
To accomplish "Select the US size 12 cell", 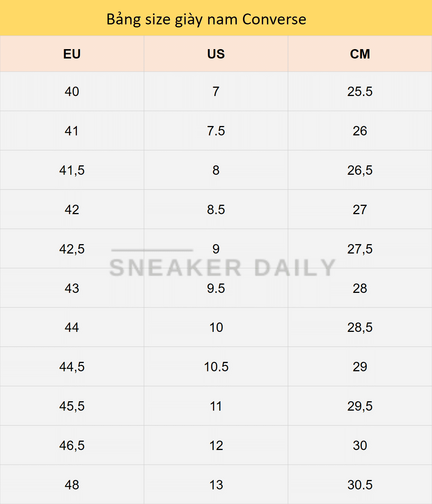I will pyautogui.click(x=216, y=445).
